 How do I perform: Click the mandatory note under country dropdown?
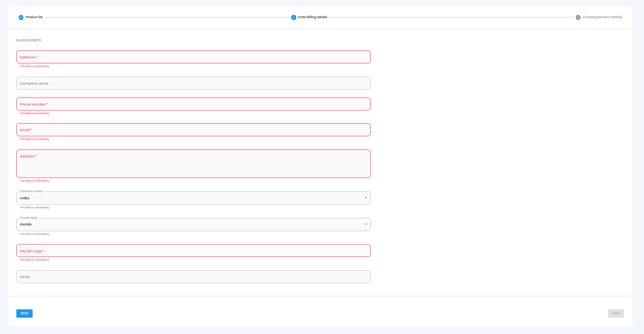pos(35,208)
